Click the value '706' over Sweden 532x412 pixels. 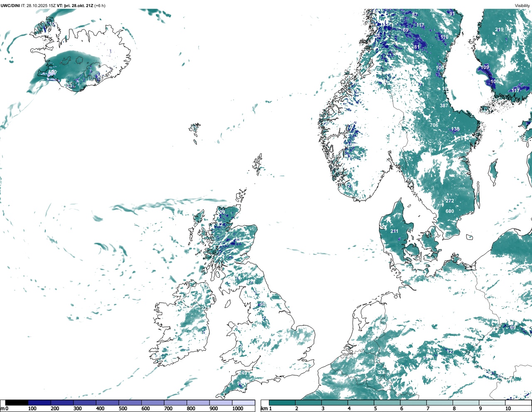[x=434, y=125]
